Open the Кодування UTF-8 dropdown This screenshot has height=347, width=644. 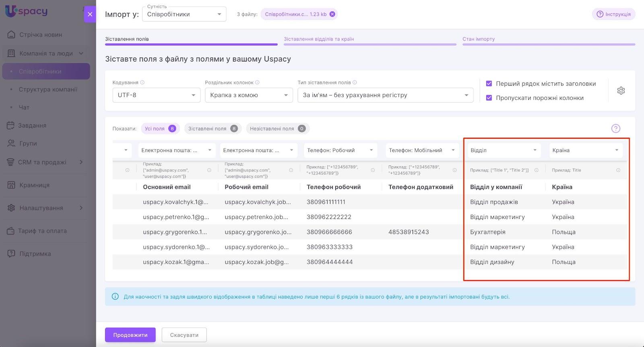(x=156, y=95)
